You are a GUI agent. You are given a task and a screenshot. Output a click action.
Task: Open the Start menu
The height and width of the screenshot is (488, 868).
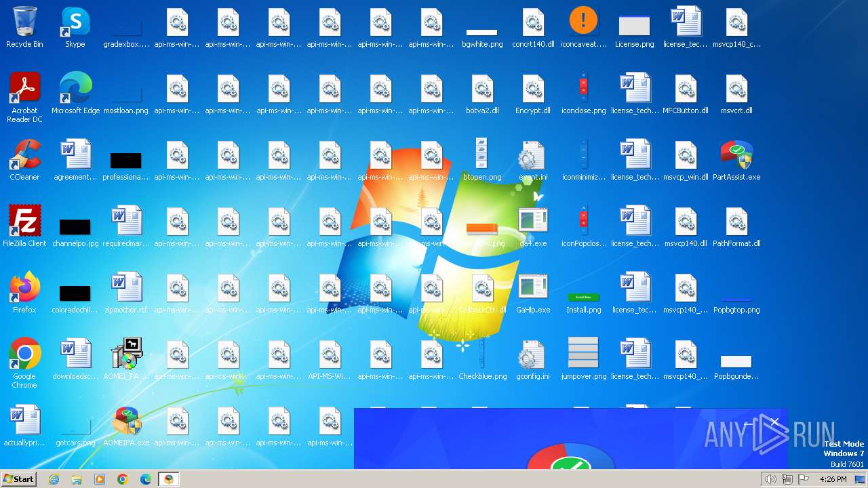coord(19,479)
